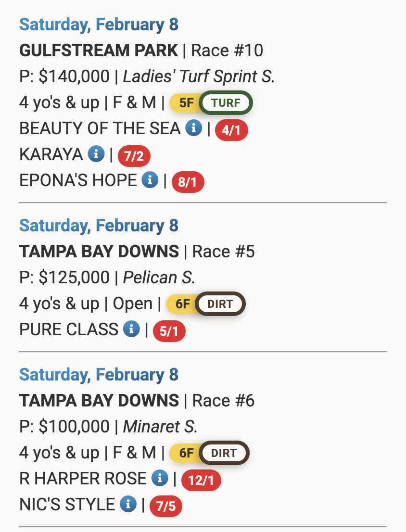The image size is (406, 532).
Task: Select the 7/2 odds badge
Action: pos(134,157)
